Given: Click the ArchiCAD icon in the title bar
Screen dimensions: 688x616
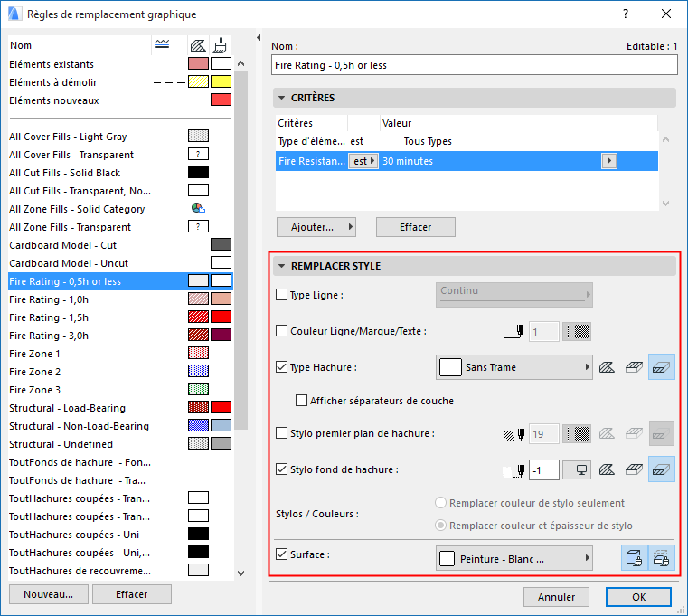Looking at the screenshot, I should (x=14, y=14).
